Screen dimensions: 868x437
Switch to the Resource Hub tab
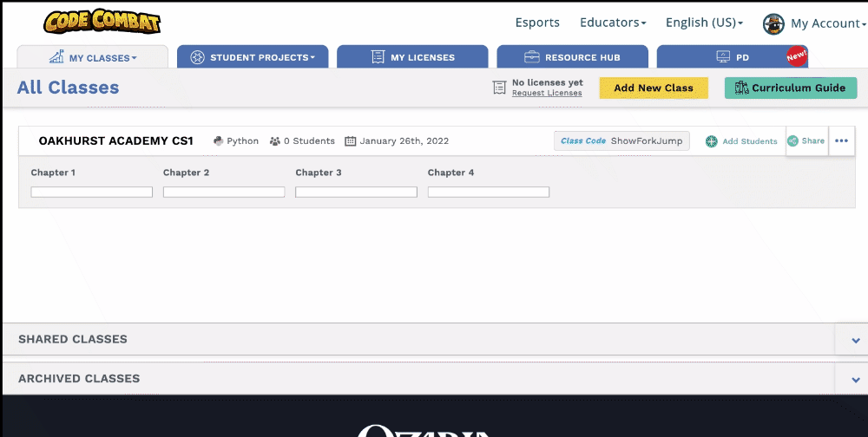point(572,57)
